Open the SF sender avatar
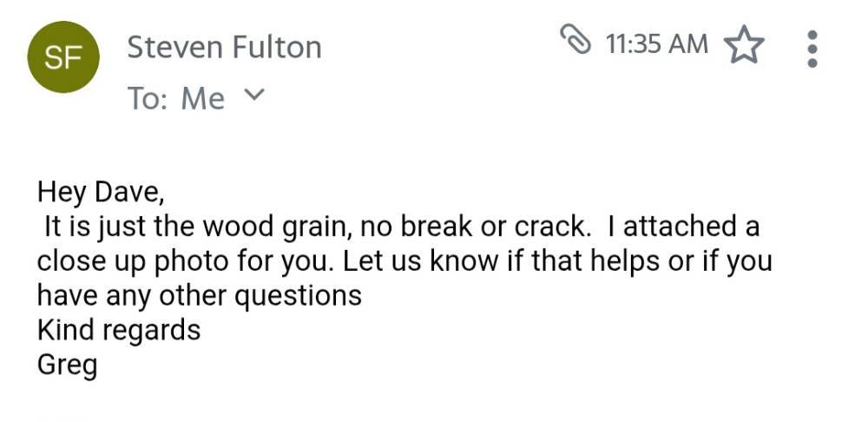The image size is (868, 422). tap(63, 57)
